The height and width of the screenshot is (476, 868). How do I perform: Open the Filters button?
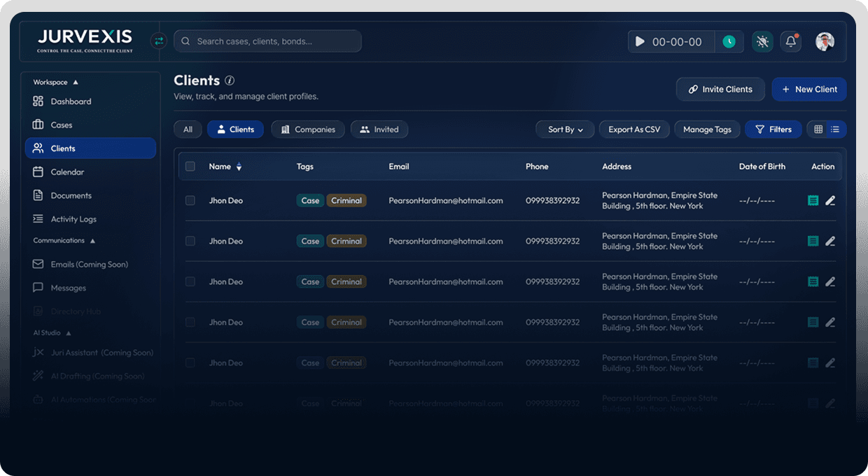click(x=773, y=129)
